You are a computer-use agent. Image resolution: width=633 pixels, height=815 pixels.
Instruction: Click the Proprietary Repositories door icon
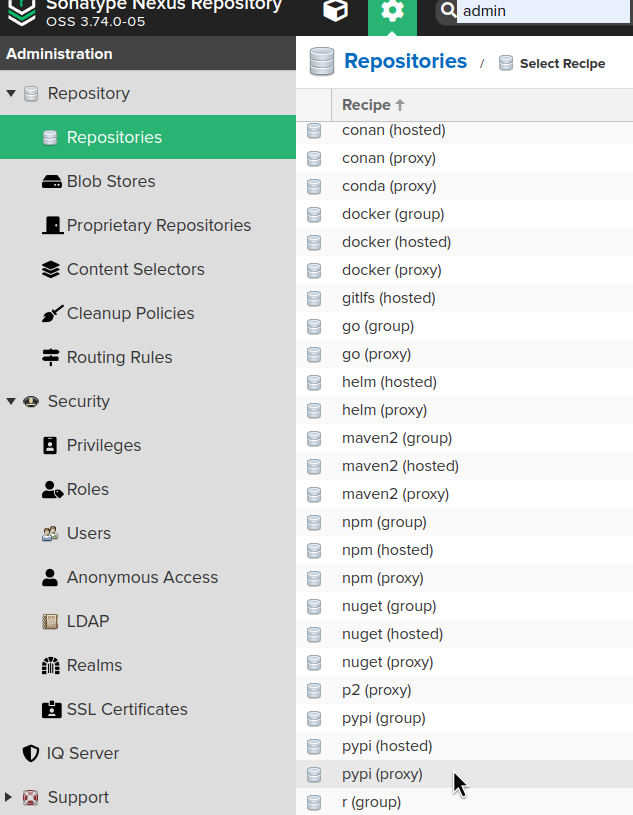[52, 226]
